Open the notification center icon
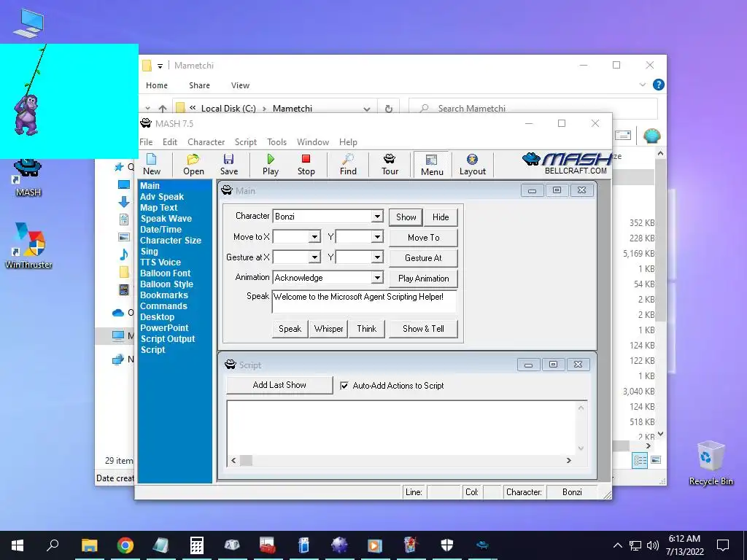The width and height of the screenshot is (747, 560). coord(723,545)
